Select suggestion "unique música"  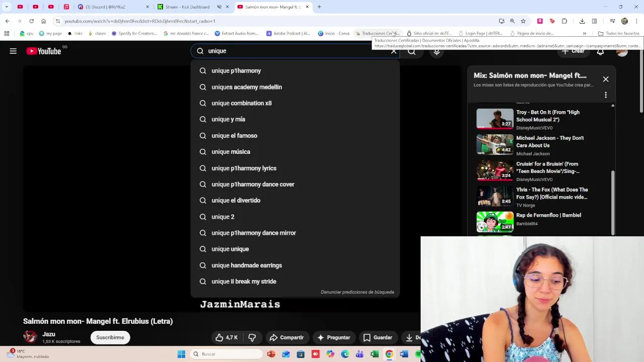coord(295,152)
